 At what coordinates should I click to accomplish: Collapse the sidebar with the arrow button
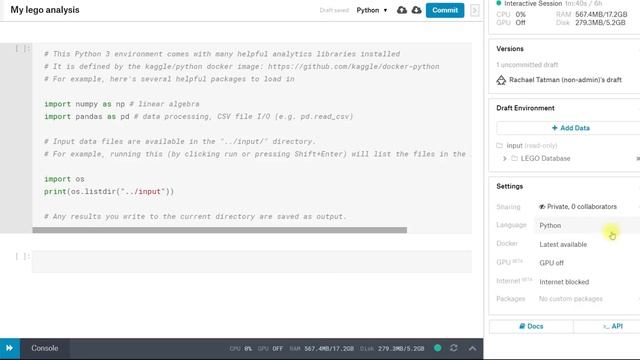pyautogui.click(x=475, y=10)
